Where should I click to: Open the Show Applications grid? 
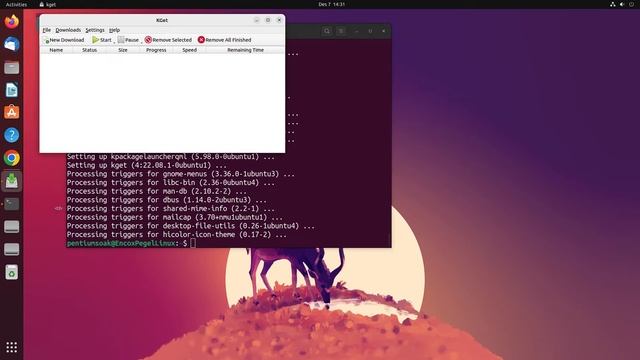[11, 347]
